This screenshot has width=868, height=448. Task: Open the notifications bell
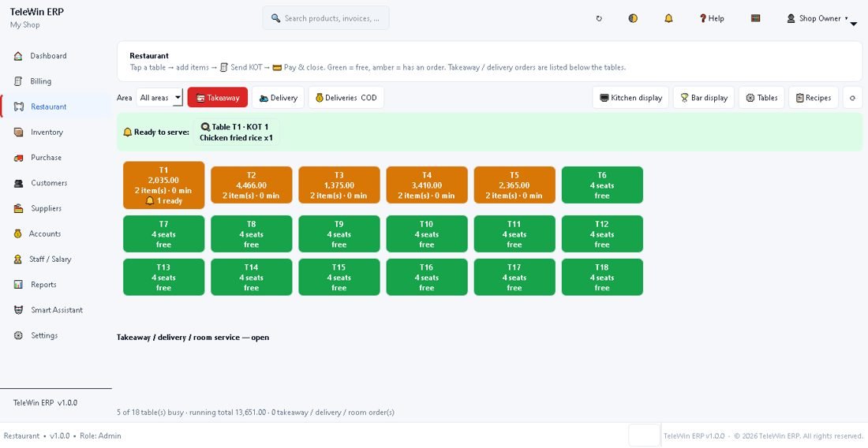click(x=668, y=18)
